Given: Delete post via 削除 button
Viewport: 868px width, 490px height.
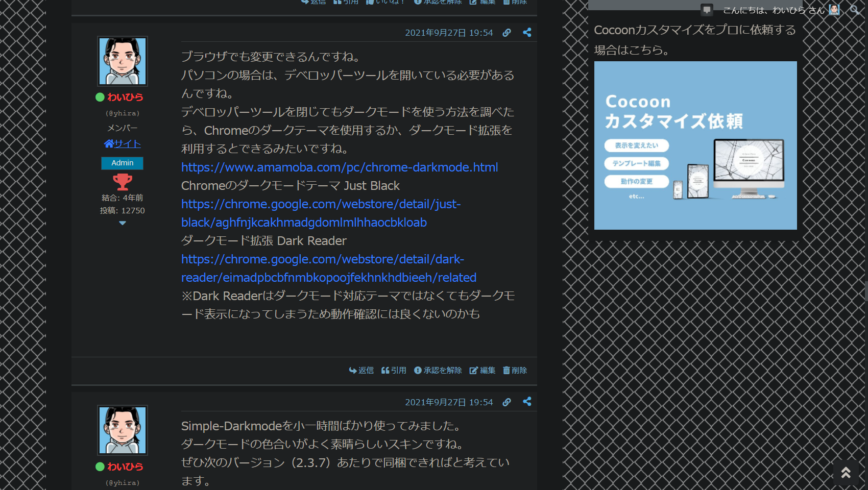Looking at the screenshot, I should click(515, 371).
